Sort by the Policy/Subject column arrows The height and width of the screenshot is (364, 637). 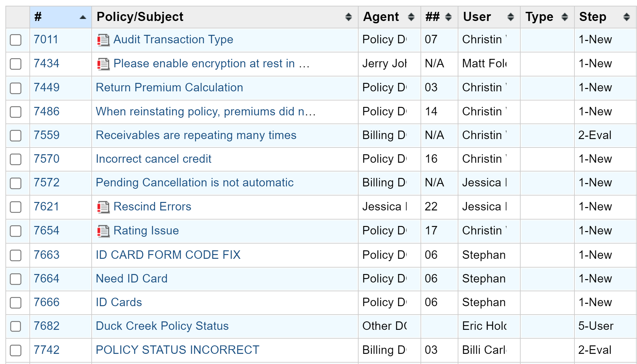click(348, 17)
